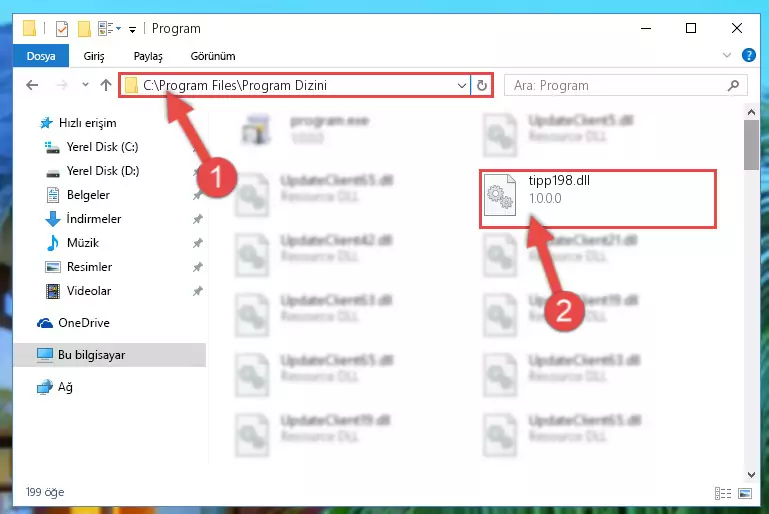Switch to the Paylaş ribbon tab
The image size is (769, 514).
coord(148,56)
